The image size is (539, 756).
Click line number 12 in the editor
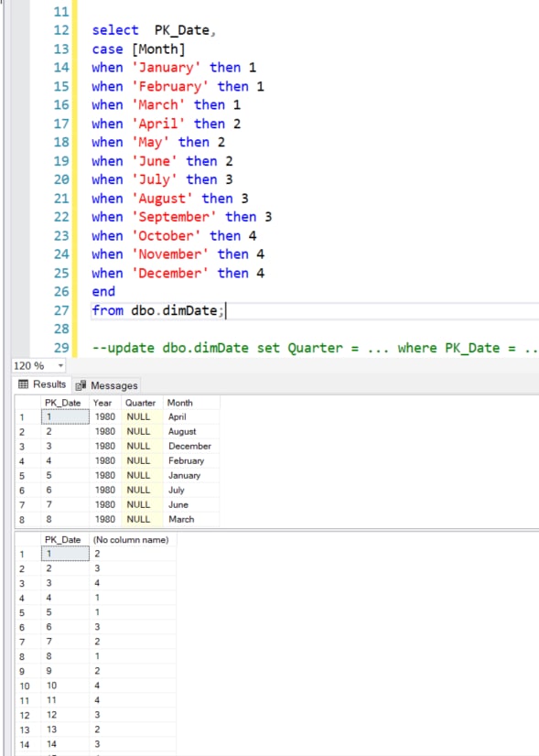61,30
